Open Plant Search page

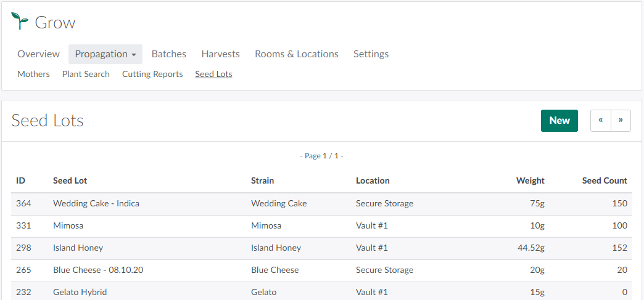point(86,74)
